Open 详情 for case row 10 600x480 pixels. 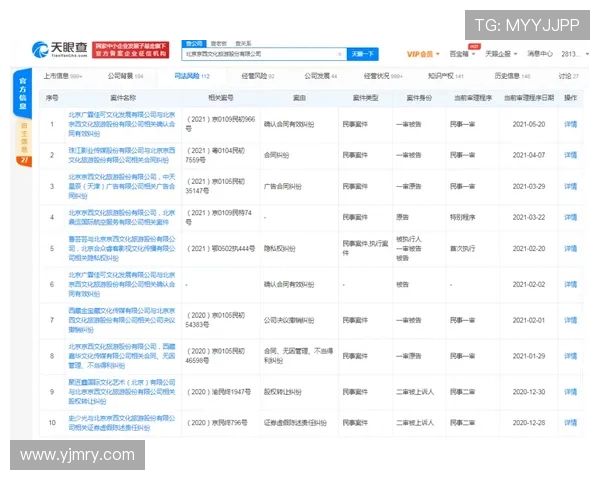coord(570,423)
